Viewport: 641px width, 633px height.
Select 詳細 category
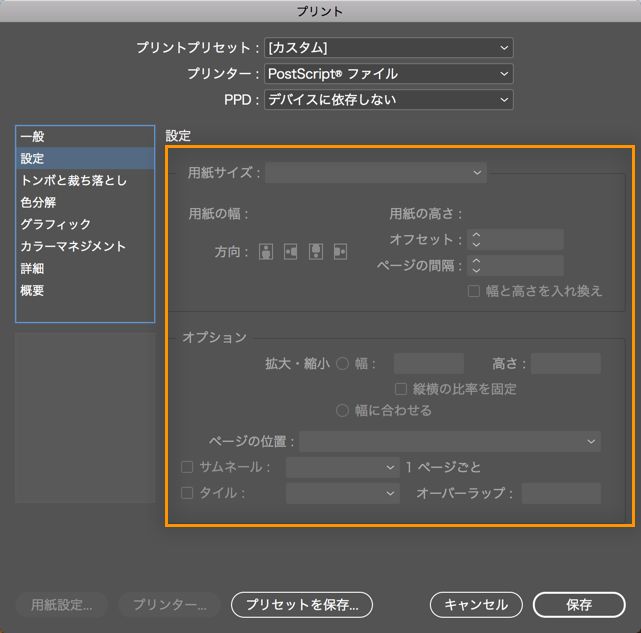point(85,268)
